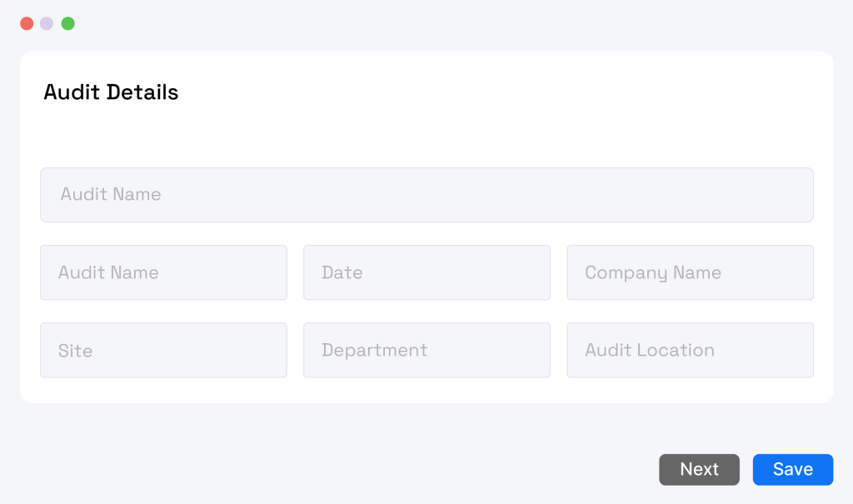This screenshot has width=853, height=504.
Task: Click the blue Save button
Action: (x=792, y=470)
